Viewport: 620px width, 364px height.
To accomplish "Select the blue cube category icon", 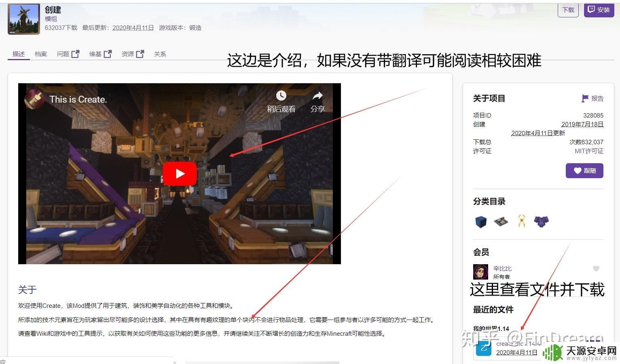I will [x=480, y=221].
